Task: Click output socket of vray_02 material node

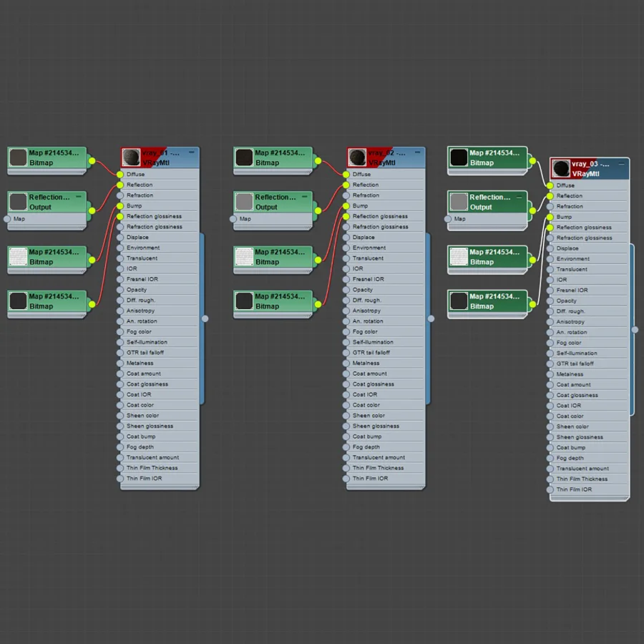Action: [431, 318]
